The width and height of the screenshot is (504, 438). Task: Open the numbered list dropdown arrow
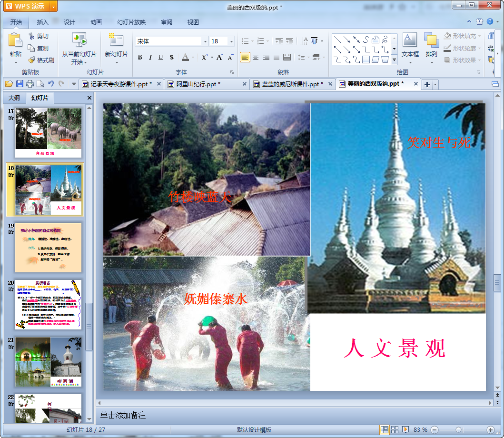268,41
